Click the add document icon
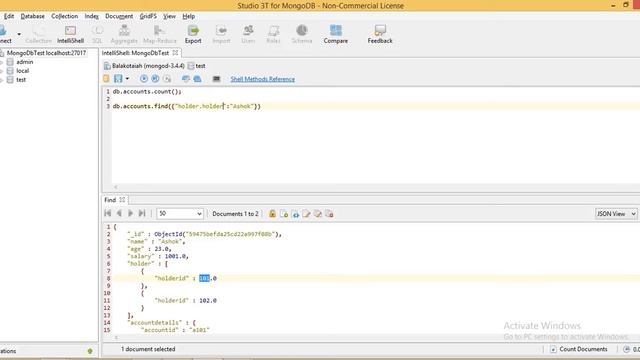This screenshot has height=360, width=640. coord(284,214)
